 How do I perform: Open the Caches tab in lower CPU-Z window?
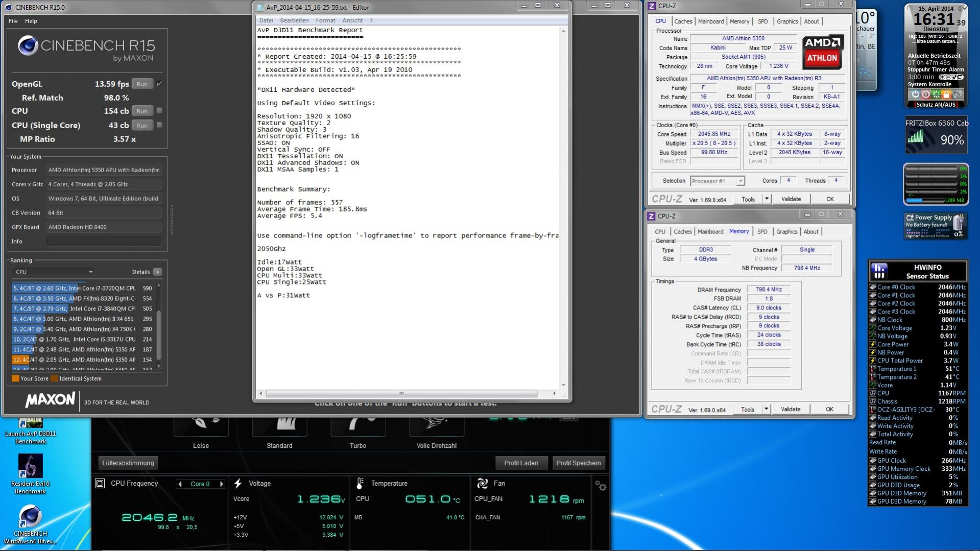pyautogui.click(x=682, y=232)
